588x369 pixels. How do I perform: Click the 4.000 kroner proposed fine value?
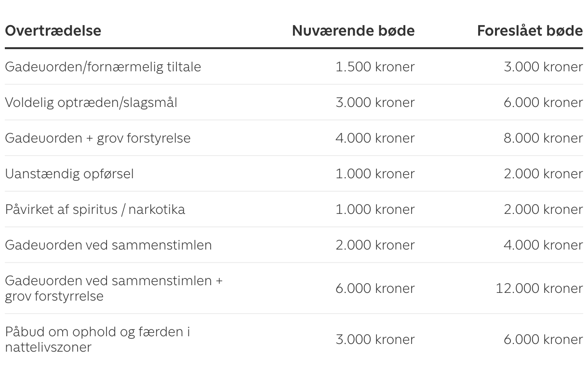pyautogui.click(x=543, y=245)
